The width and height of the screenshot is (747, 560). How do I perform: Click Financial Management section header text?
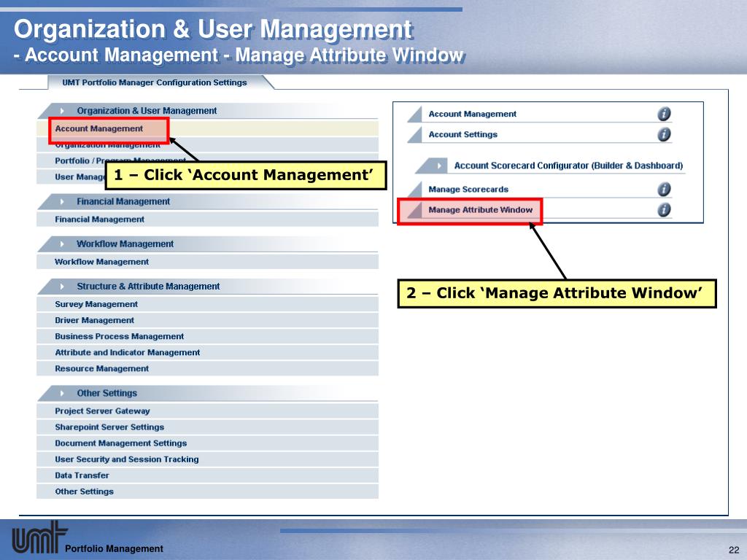coord(123,202)
